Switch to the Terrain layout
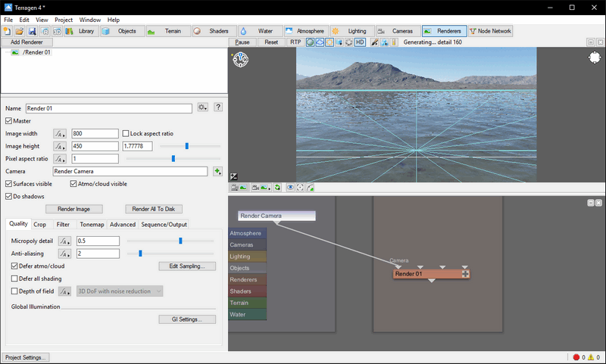This screenshot has width=606, height=364. pyautogui.click(x=168, y=31)
